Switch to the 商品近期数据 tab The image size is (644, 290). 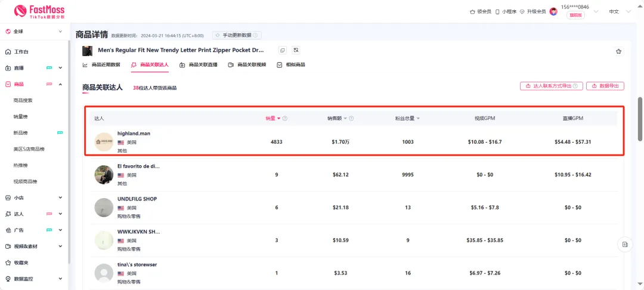(101, 64)
